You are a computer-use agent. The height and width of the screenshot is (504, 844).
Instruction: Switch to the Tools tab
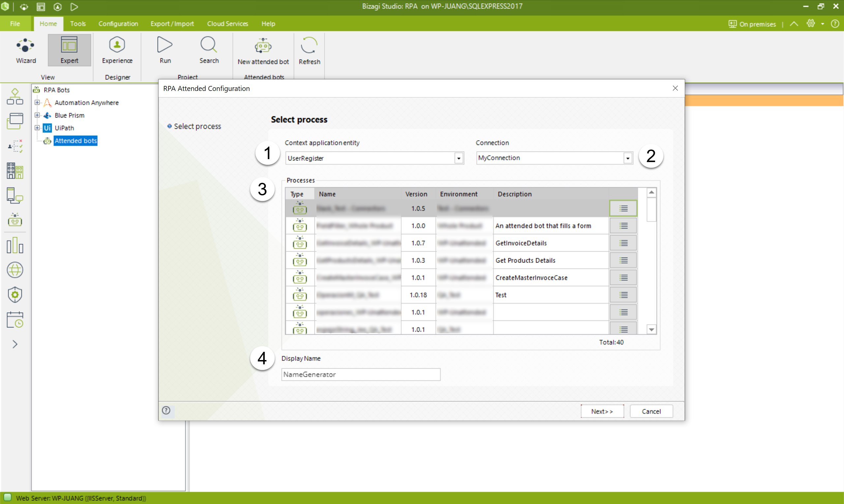click(78, 23)
